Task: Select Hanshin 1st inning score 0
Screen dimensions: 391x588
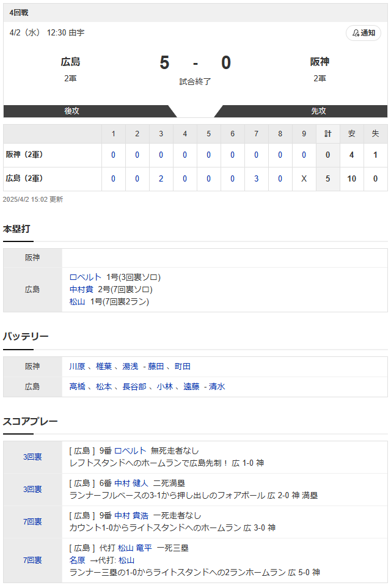Action: click(113, 155)
